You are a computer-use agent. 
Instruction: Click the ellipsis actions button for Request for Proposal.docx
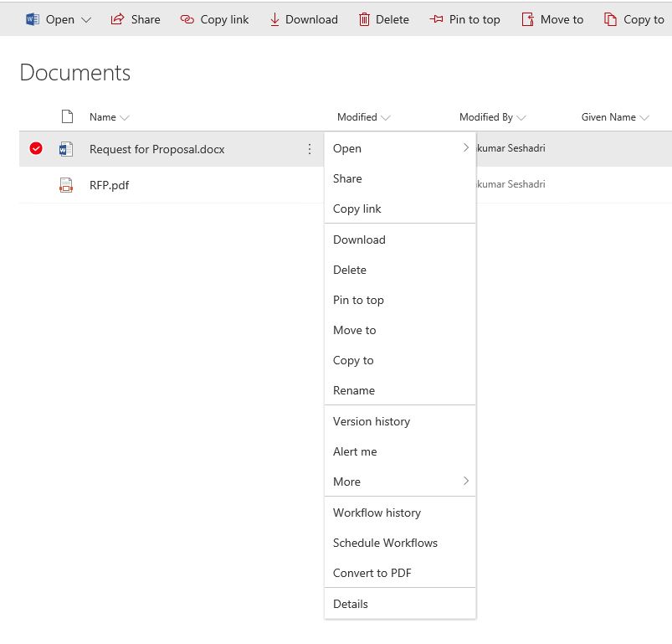310,148
